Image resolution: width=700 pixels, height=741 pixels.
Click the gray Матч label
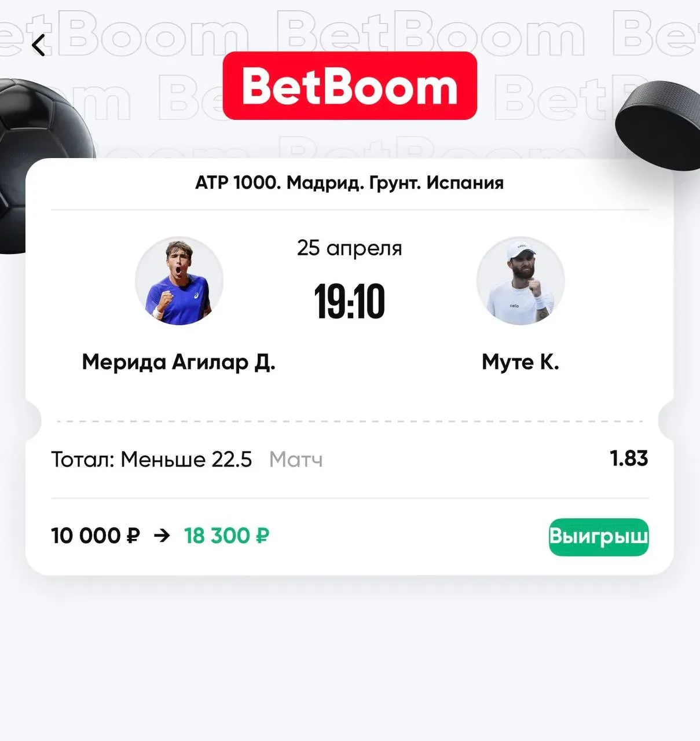(296, 460)
